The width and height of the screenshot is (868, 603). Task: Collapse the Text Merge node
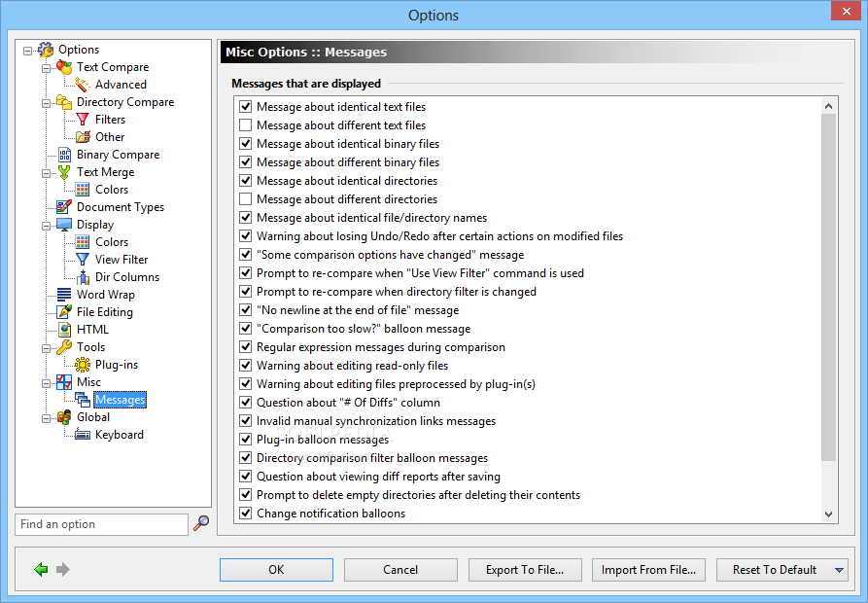(46, 173)
